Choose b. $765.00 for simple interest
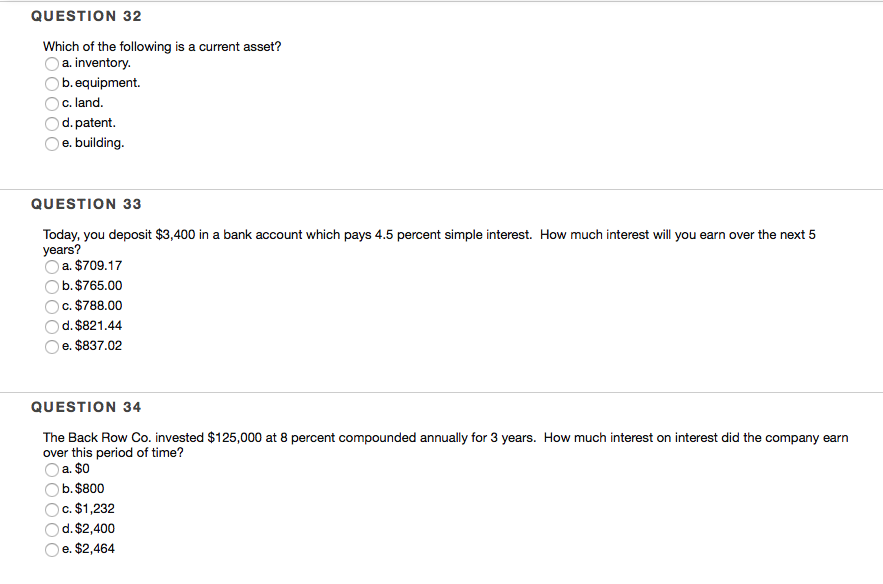Viewport: 883px width, 584px height. coord(52,287)
